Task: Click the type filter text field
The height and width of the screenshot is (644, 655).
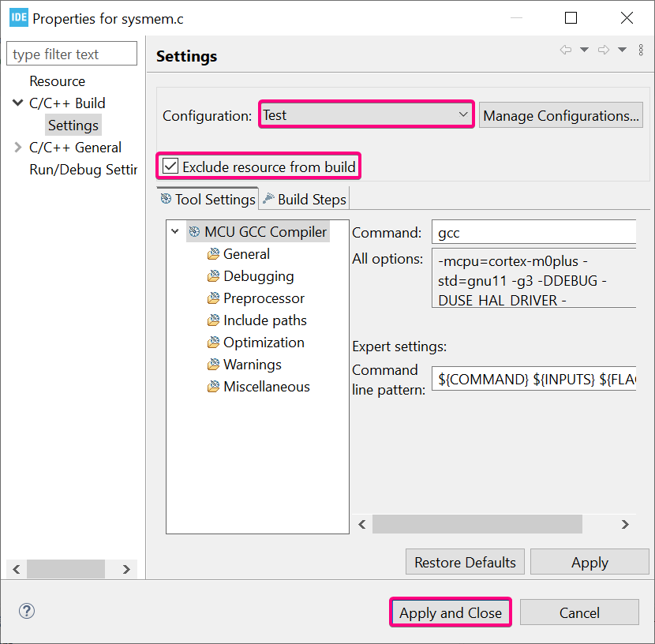Action: 72,54
